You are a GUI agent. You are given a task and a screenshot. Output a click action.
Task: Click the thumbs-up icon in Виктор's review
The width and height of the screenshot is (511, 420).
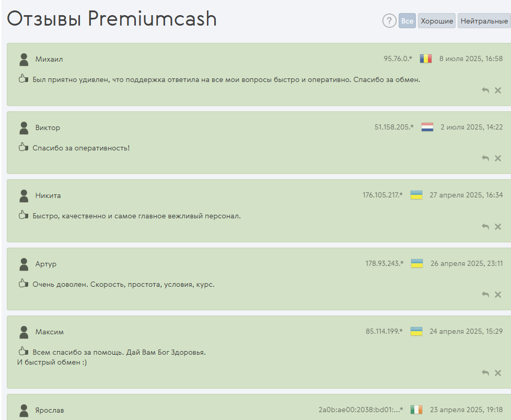pos(24,147)
